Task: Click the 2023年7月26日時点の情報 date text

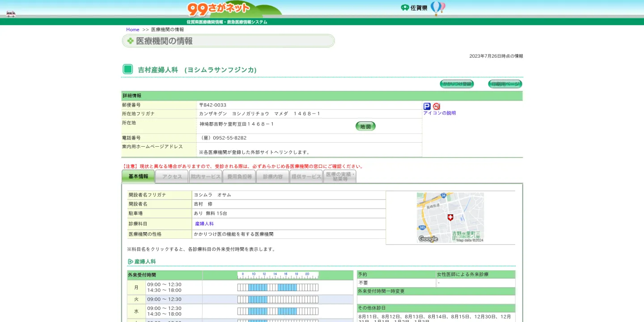Action: pos(496,56)
